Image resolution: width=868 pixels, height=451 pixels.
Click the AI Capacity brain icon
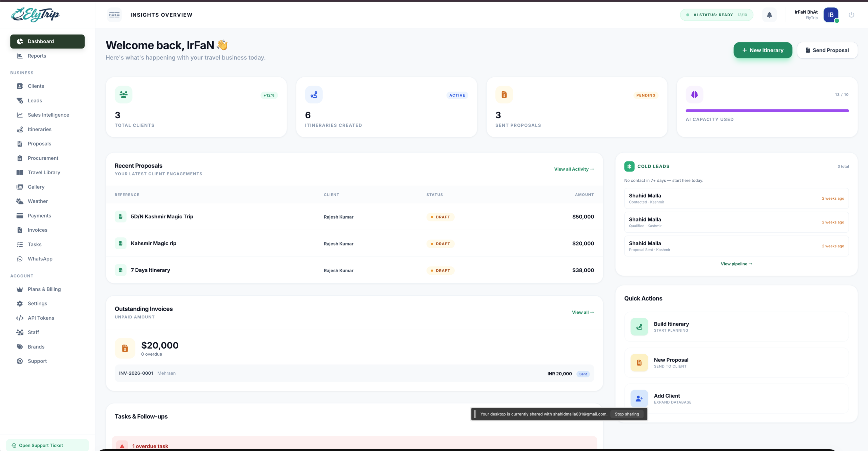coord(694,95)
